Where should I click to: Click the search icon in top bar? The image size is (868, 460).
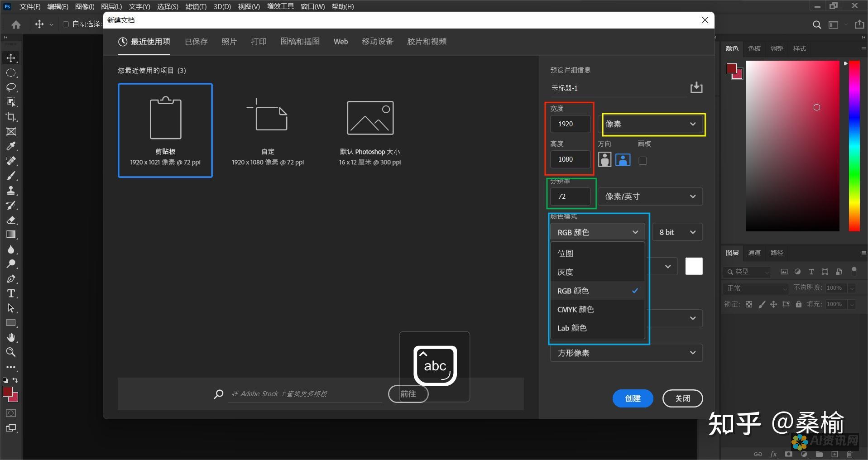coord(817,25)
